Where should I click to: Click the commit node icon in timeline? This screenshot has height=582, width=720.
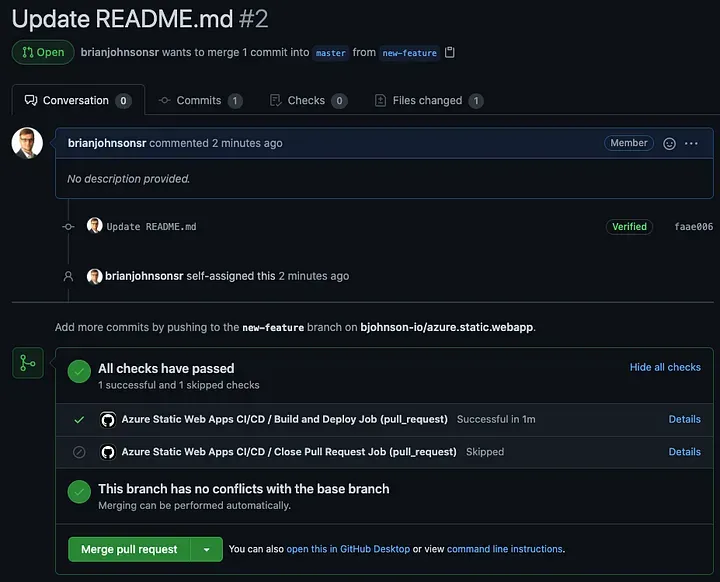click(x=68, y=226)
